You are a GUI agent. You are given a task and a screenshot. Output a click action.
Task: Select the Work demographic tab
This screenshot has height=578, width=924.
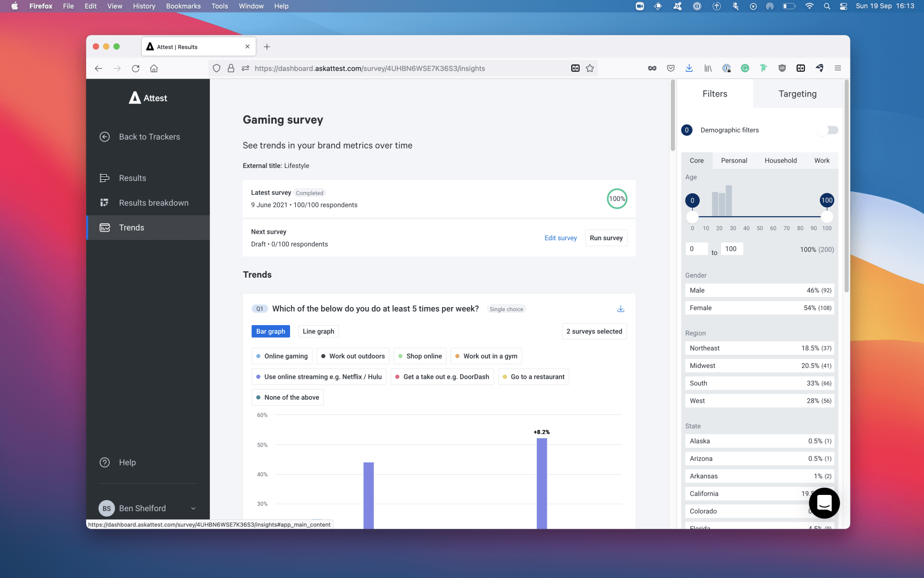point(822,160)
